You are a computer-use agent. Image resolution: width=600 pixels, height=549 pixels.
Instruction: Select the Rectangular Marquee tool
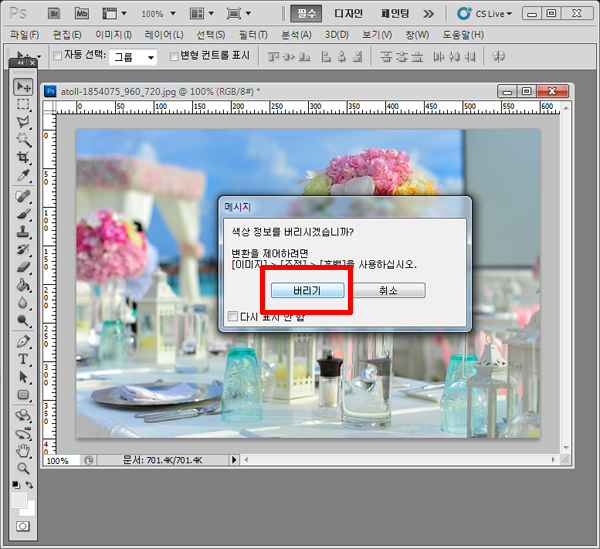pyautogui.click(x=23, y=105)
